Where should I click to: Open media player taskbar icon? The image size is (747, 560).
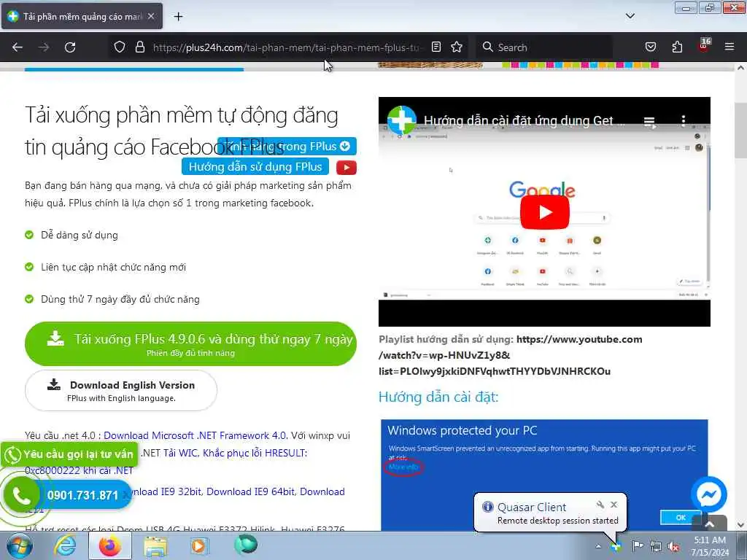point(198,545)
